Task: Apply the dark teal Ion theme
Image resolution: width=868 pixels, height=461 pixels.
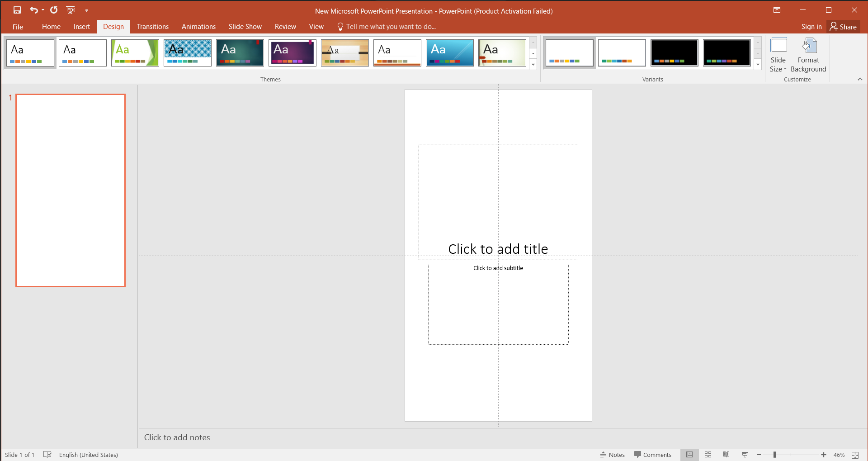Action: pos(240,53)
